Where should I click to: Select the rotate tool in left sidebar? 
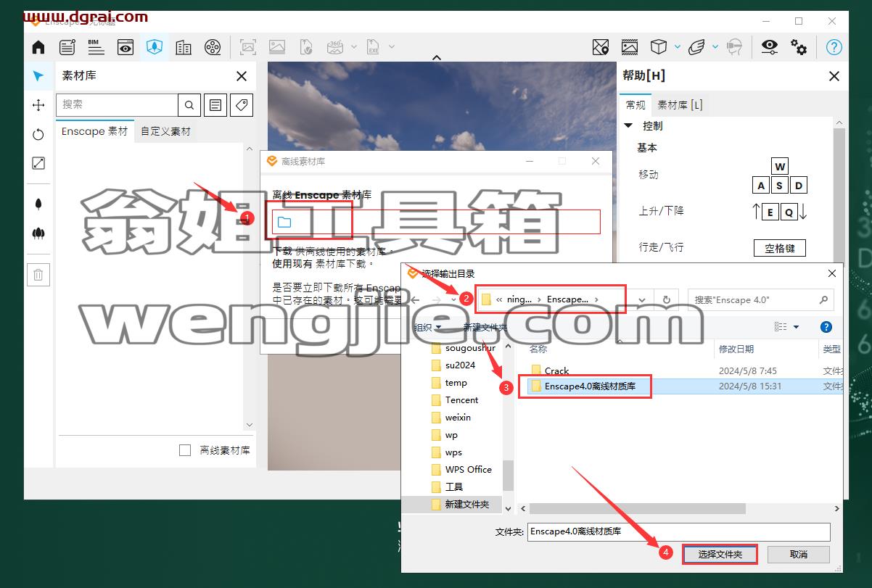point(38,134)
